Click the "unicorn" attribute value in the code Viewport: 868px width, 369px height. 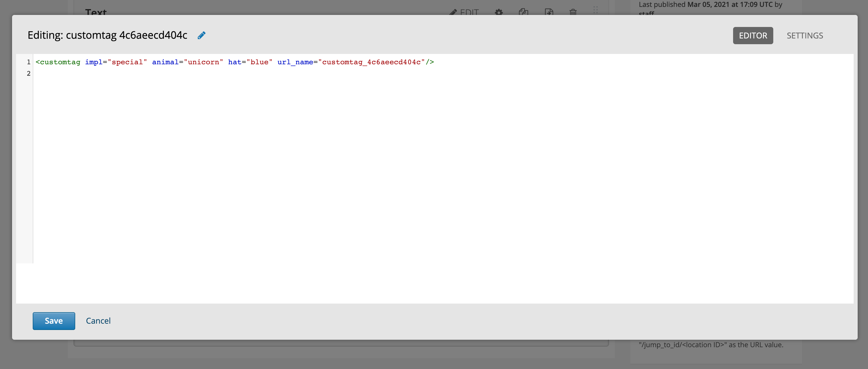203,62
